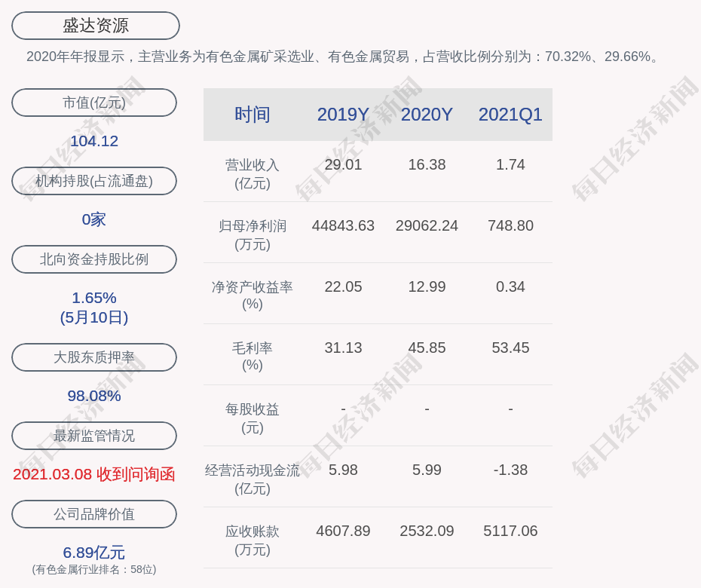The width and height of the screenshot is (701, 588).
Task: Click the 归母净利润 row label
Action: click(x=253, y=235)
